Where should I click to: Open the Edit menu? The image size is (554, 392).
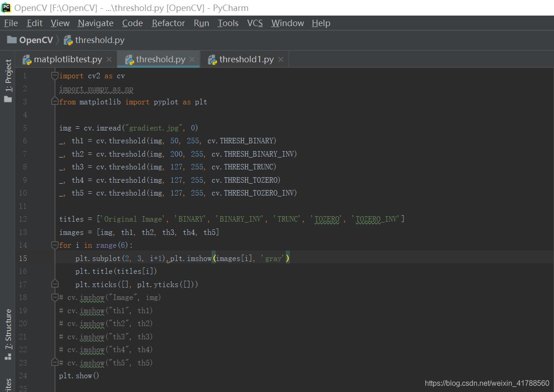(34, 23)
